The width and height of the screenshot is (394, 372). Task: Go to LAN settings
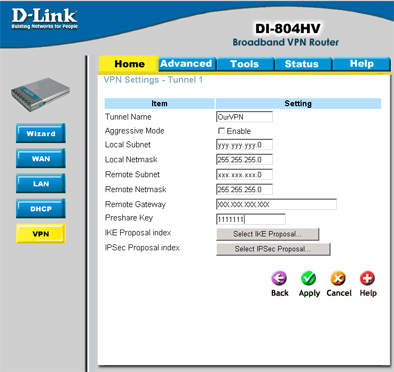[41, 183]
